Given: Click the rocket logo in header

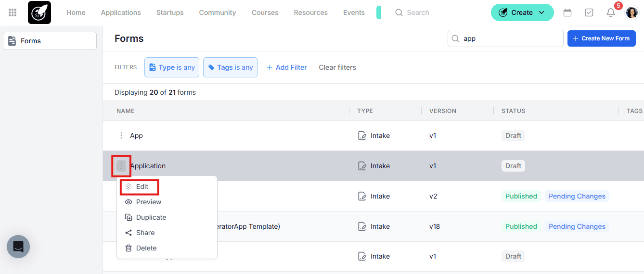Looking at the screenshot, I should pos(39,13).
